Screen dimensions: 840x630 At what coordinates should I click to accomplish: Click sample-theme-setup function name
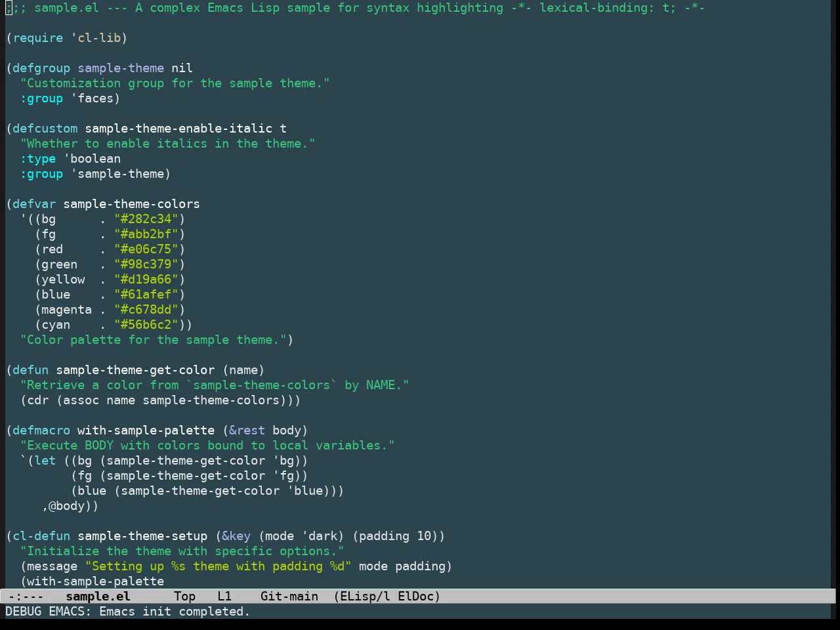click(142, 536)
